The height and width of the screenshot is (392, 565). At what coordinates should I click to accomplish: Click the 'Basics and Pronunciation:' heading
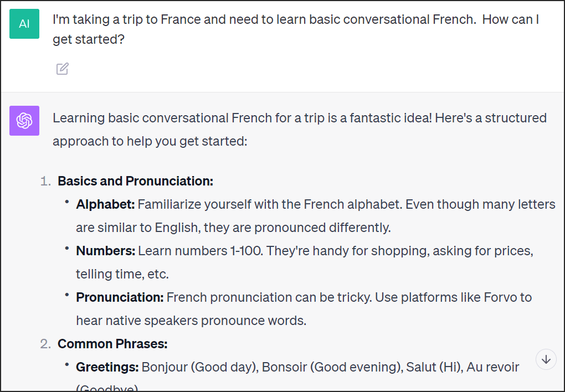[136, 181]
